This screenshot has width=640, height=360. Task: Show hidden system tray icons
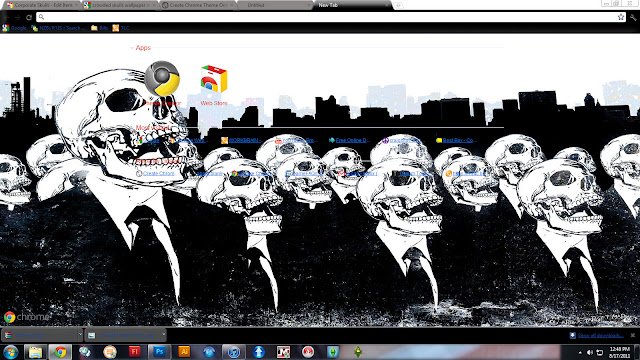pyautogui.click(x=580, y=352)
